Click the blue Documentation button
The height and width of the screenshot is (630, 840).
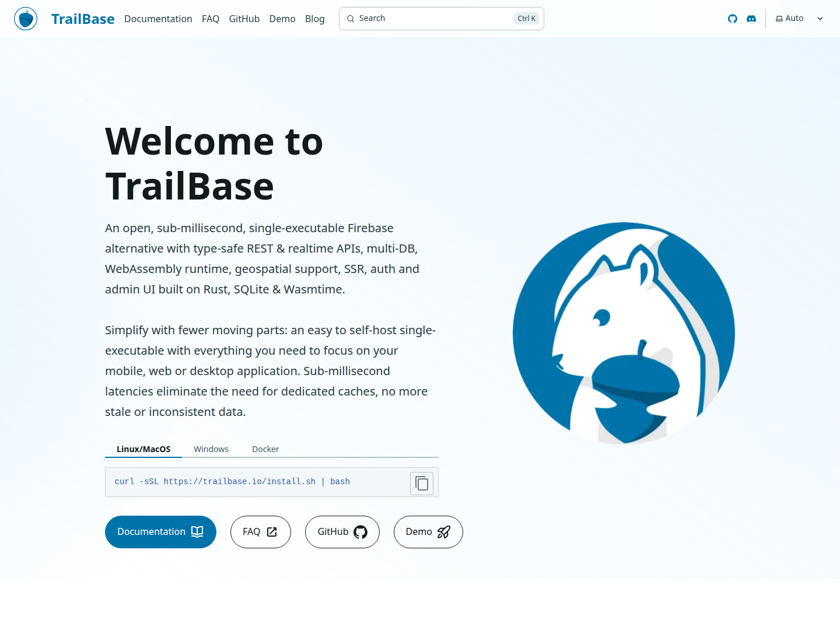click(x=160, y=532)
